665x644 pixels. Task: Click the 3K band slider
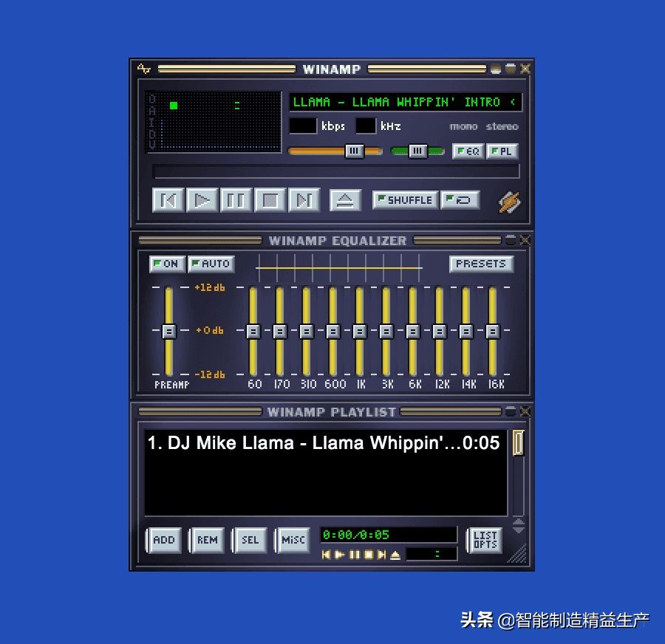pos(386,331)
